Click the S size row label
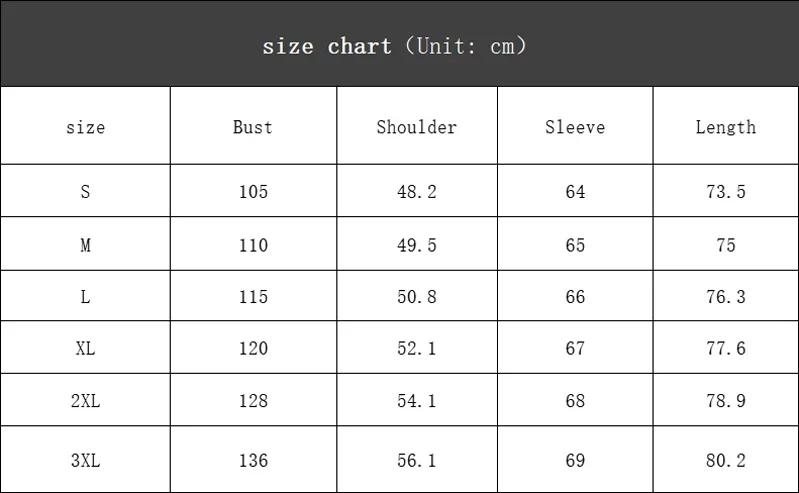 85,192
